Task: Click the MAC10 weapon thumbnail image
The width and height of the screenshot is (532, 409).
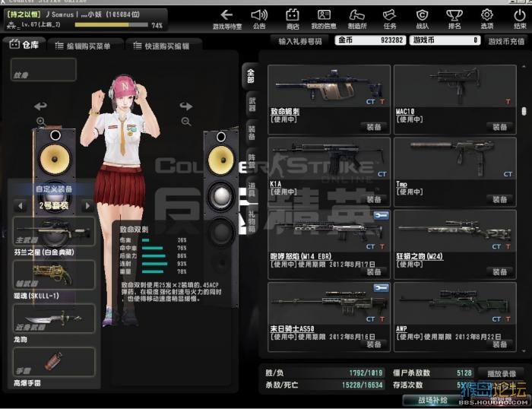Action: click(x=454, y=84)
